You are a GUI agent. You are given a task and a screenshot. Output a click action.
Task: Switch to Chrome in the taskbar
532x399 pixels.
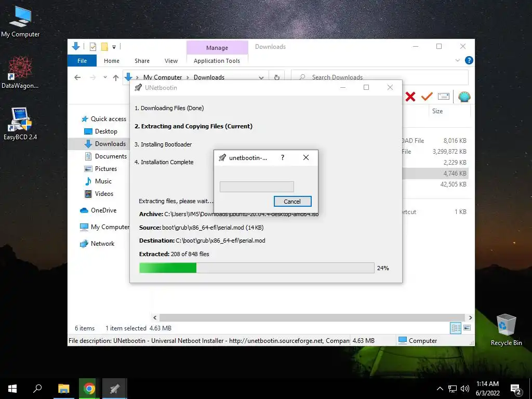coord(89,389)
